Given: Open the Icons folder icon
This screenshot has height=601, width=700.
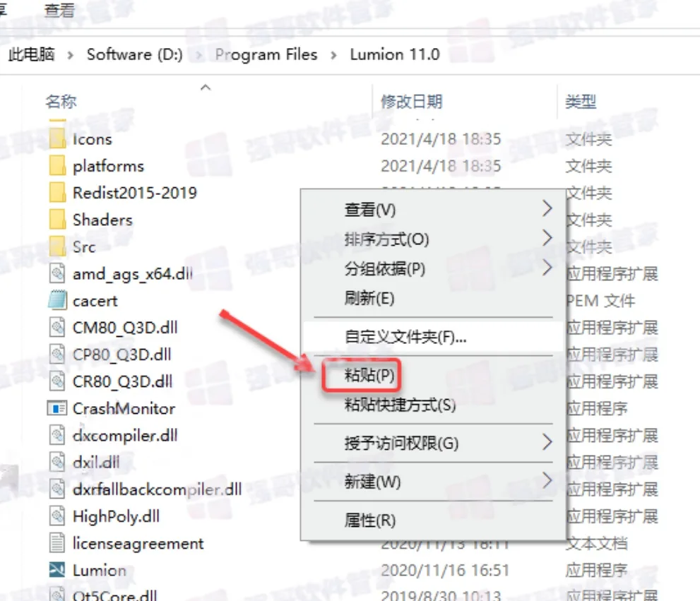Looking at the screenshot, I should coord(57,139).
